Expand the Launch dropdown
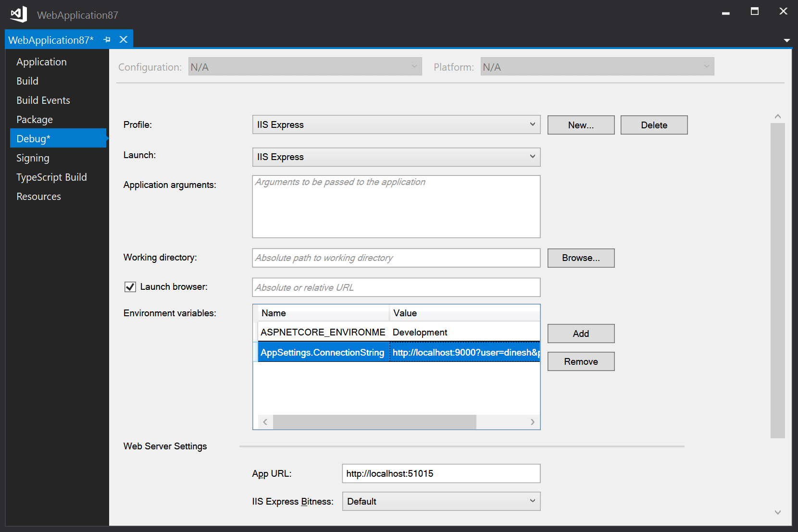 396,157
